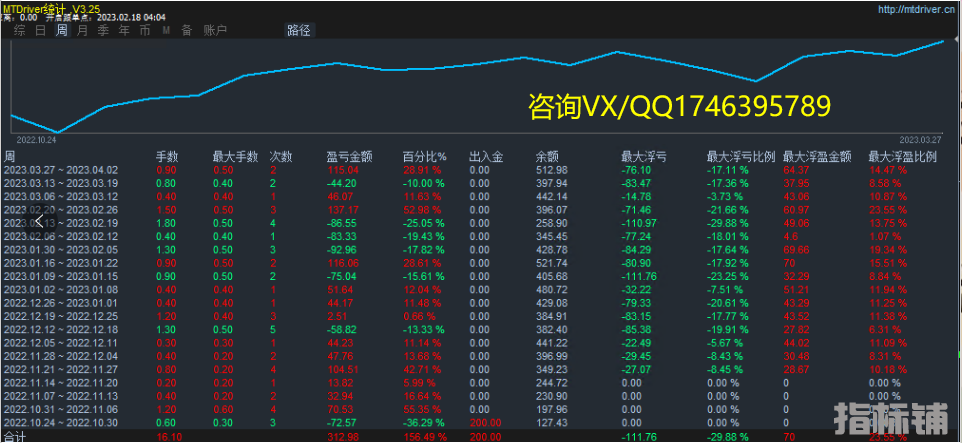This screenshot has height=443, width=962.
Task: Click the 盈亏金额 column header
Action: [x=349, y=157]
